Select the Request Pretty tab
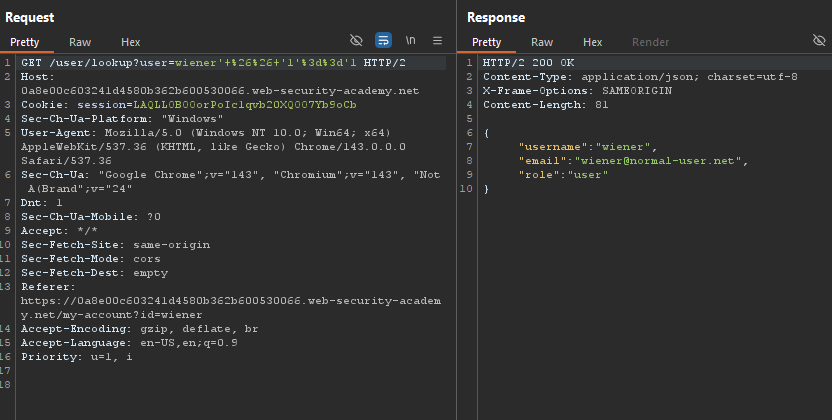 coord(24,42)
